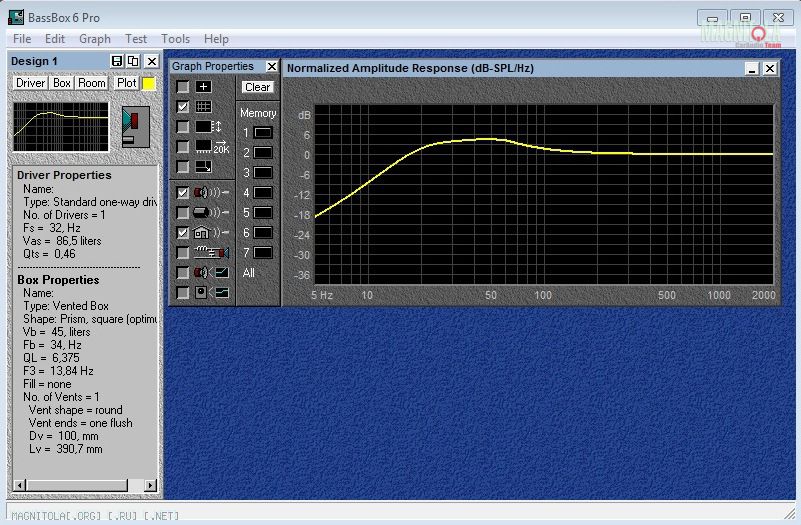Save Design 1 using the floppy disk icon

click(x=116, y=61)
